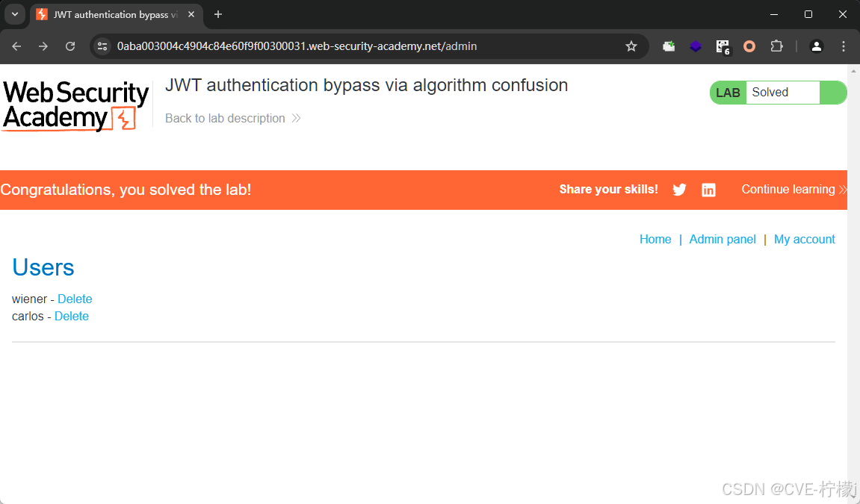Click the LAB Solved status badge
The height and width of the screenshot is (504, 860).
[x=779, y=93]
